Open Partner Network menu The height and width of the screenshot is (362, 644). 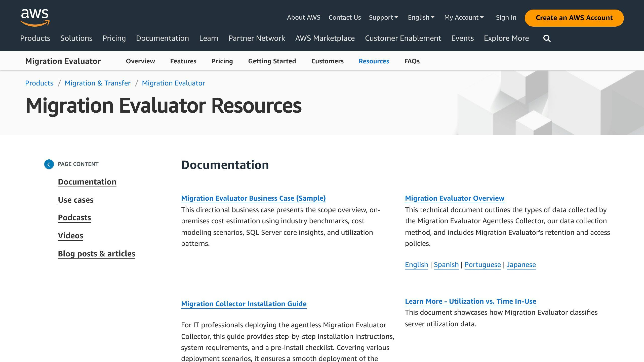[257, 38]
